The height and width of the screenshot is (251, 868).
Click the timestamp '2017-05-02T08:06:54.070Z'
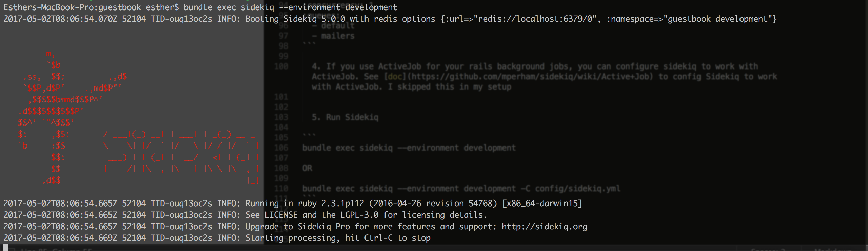tap(60, 19)
